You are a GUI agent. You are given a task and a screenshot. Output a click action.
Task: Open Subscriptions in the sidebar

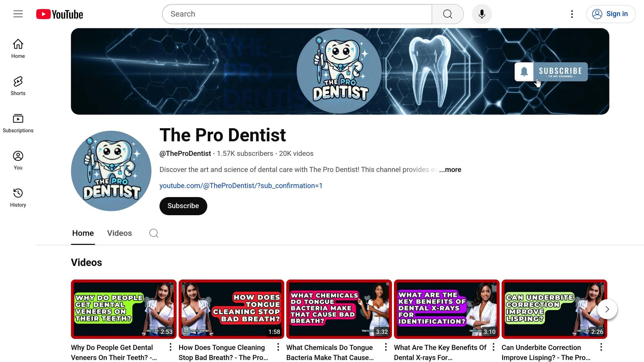(x=18, y=123)
